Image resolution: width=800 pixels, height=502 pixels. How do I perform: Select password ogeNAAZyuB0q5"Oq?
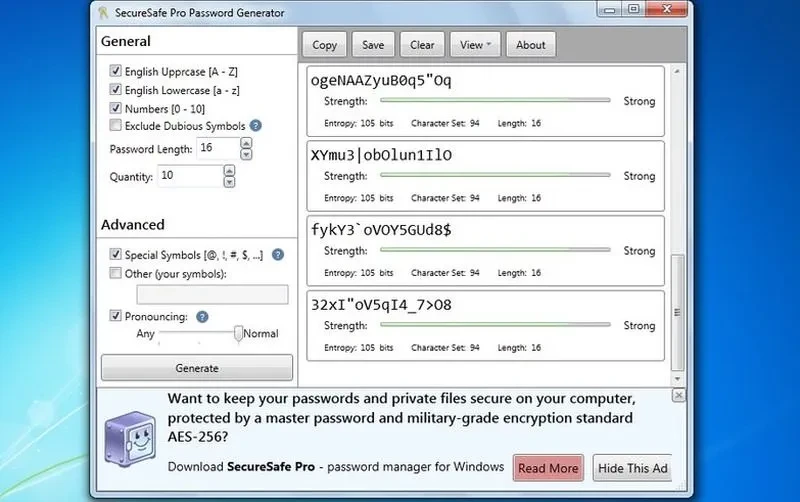381,81
